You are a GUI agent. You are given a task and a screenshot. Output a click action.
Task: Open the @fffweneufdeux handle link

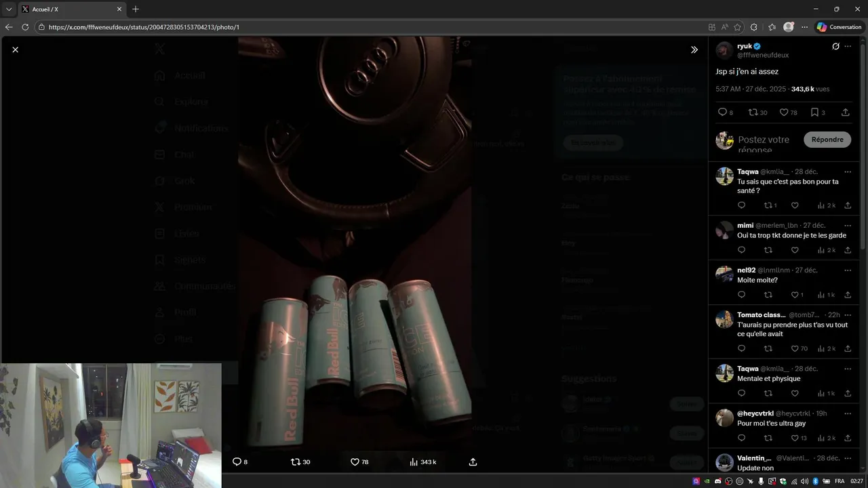click(763, 55)
